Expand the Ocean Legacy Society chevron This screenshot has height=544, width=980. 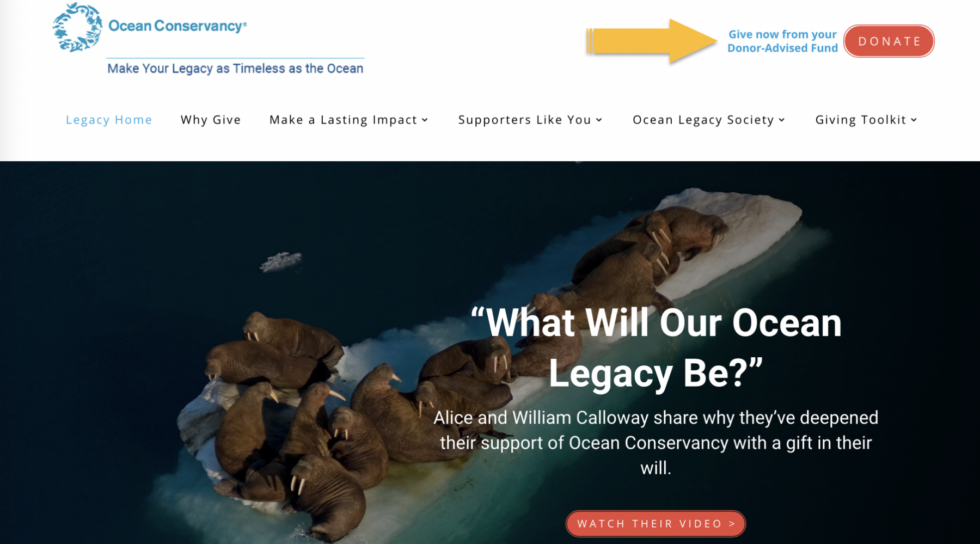coord(782,120)
